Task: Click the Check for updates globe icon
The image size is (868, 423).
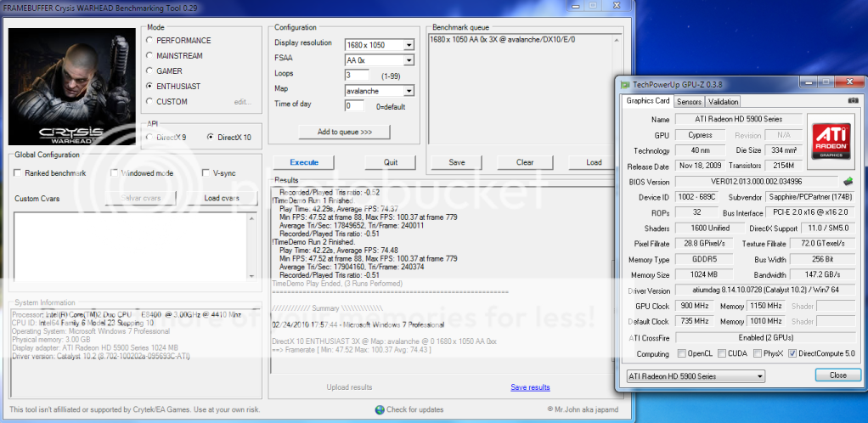Action: [380, 410]
